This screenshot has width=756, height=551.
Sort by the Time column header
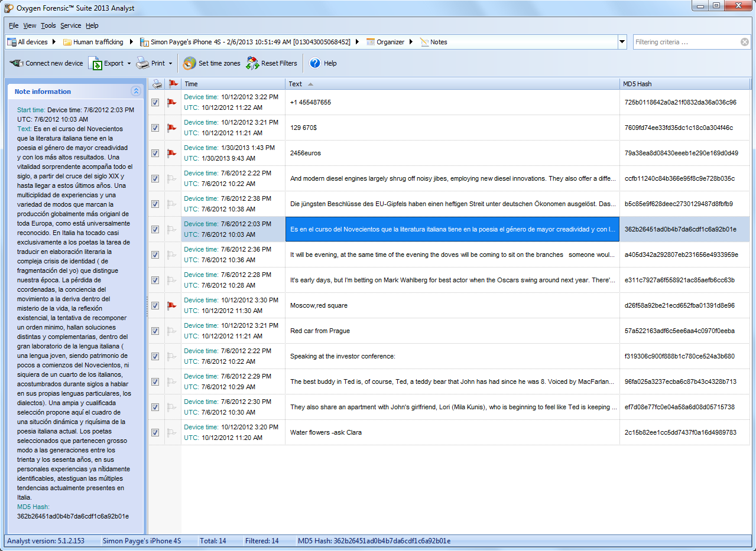(x=233, y=84)
